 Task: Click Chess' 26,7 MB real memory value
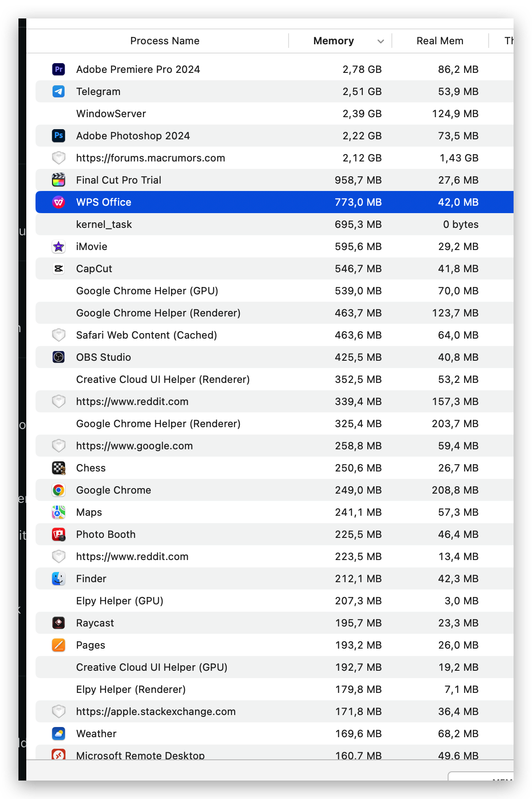[458, 468]
